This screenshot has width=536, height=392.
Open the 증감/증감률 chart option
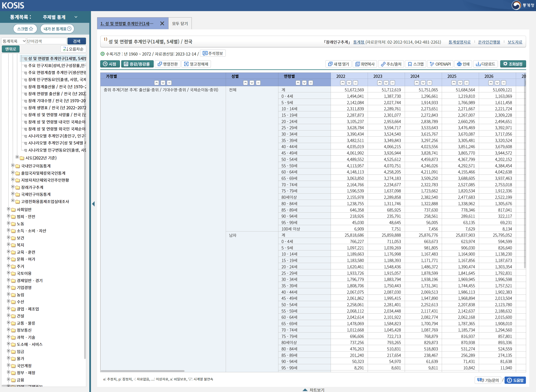tap(137, 64)
